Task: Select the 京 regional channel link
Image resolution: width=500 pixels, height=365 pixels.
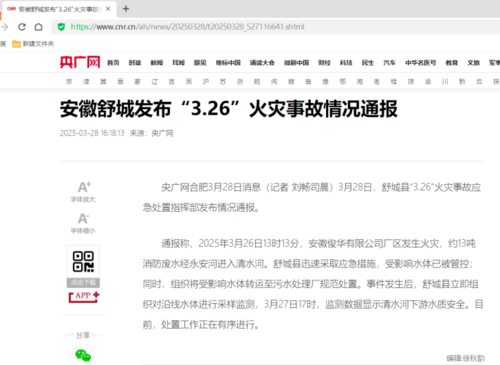Action: pos(69,82)
